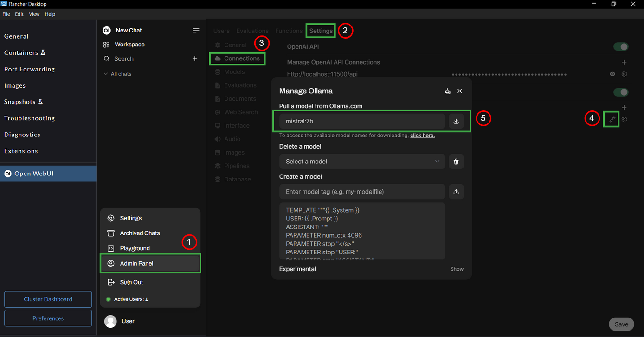Open Playground from user menu

[x=150, y=248]
